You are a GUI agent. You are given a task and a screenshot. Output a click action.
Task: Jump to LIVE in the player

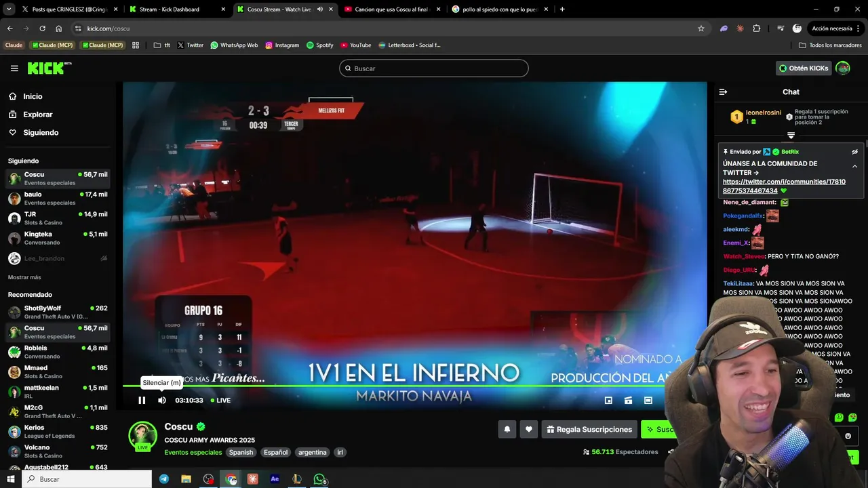220,401
